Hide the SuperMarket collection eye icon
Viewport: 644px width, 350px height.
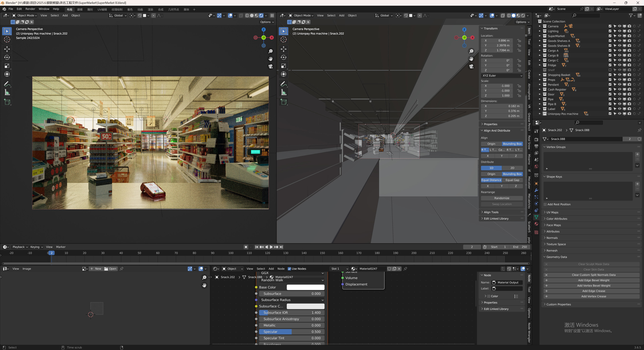620,36
